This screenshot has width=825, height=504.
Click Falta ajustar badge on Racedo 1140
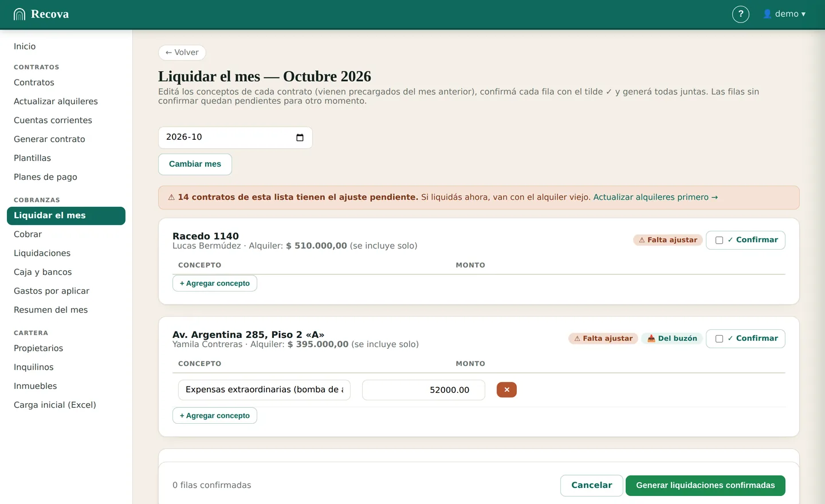pos(668,241)
